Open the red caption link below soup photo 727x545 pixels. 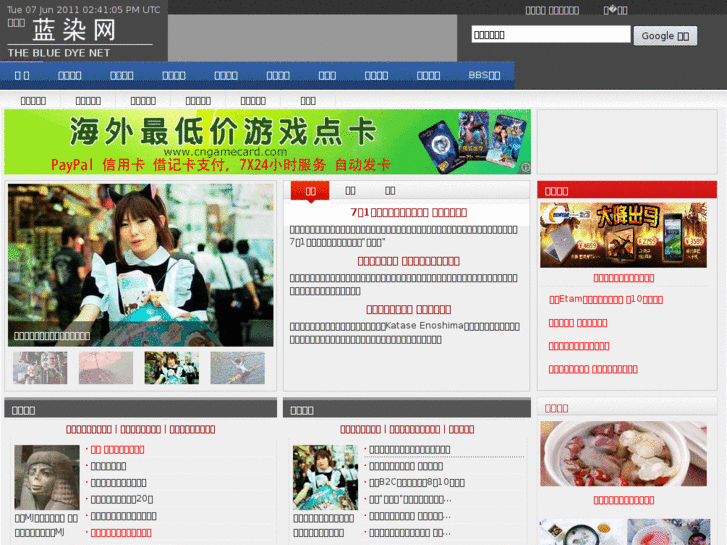[624, 500]
